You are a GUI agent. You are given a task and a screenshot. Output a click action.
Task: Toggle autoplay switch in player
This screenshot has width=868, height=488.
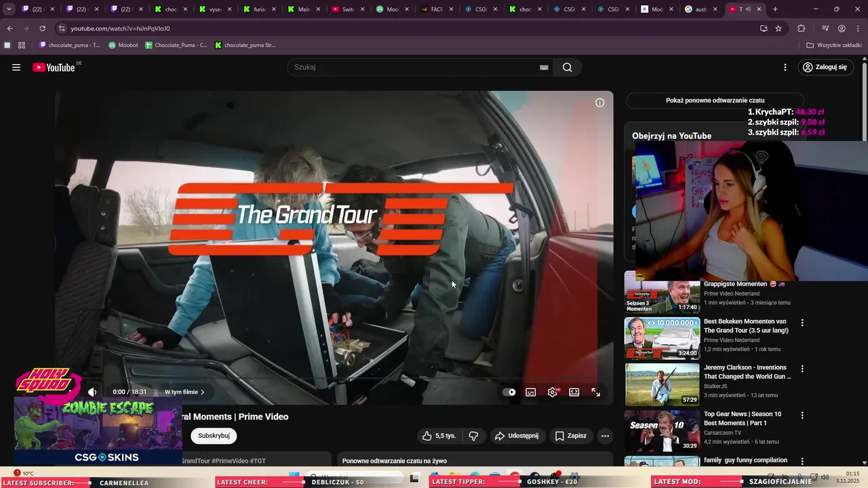tap(509, 392)
